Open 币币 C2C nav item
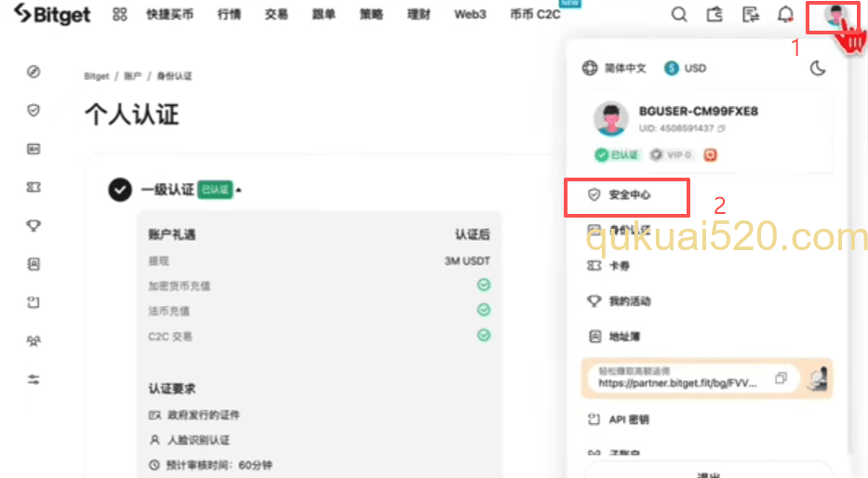 (535, 14)
